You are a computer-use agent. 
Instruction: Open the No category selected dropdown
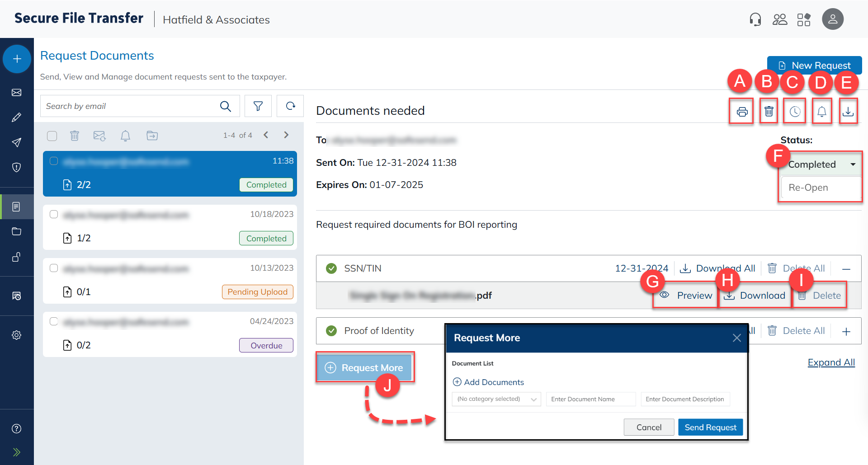(496, 399)
